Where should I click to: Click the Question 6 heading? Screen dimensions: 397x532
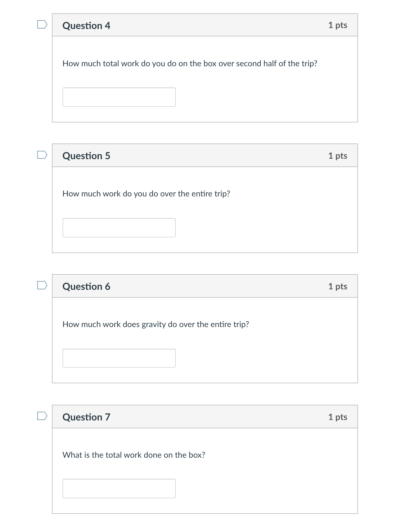click(86, 286)
